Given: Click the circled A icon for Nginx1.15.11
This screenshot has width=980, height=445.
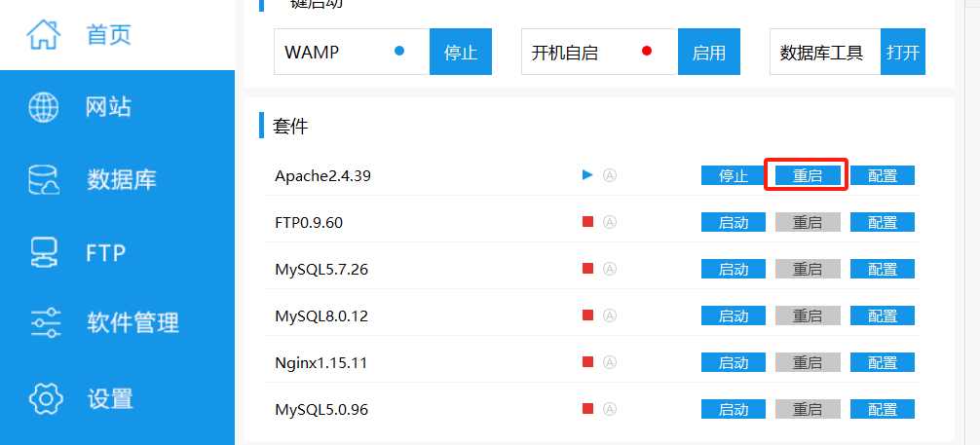Looking at the screenshot, I should (610, 362).
